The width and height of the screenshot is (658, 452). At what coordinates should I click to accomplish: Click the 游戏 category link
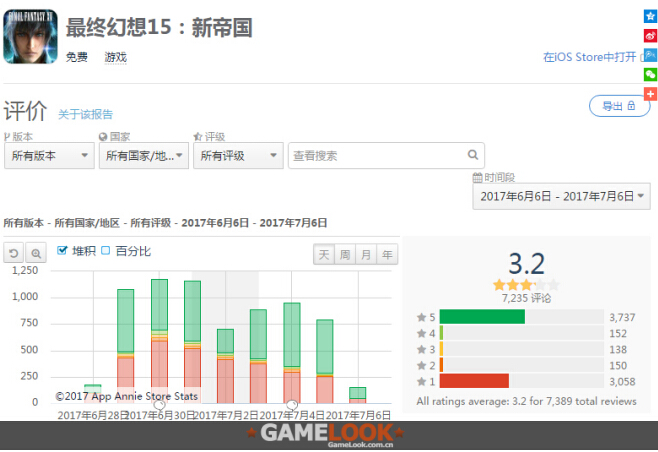click(x=115, y=57)
